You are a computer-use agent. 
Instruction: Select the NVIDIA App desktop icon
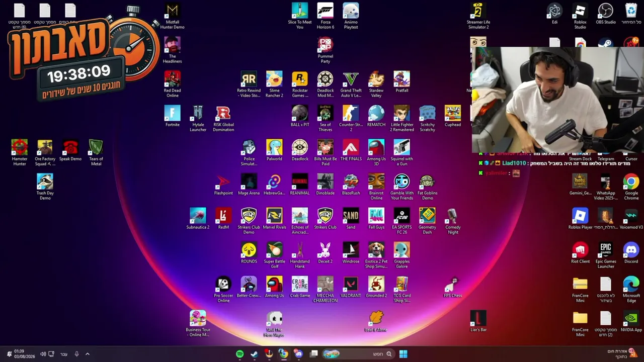coord(631,322)
